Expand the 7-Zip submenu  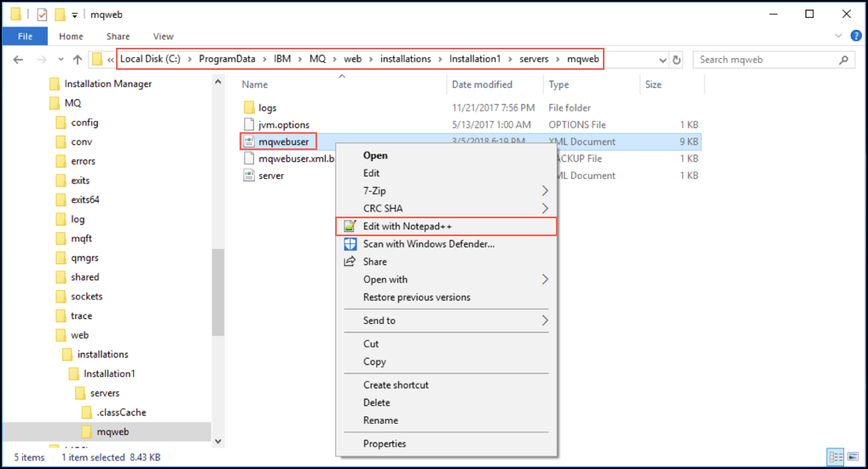pyautogui.click(x=446, y=191)
